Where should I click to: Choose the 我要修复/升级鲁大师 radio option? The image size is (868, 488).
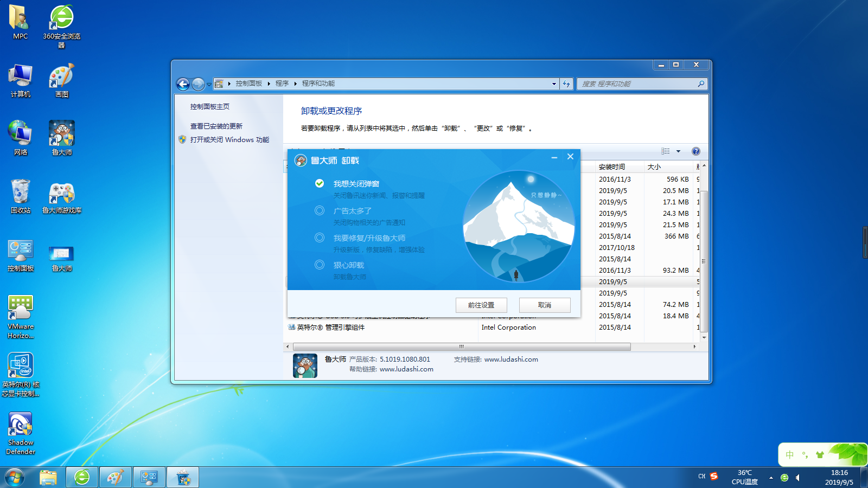pyautogui.click(x=320, y=237)
